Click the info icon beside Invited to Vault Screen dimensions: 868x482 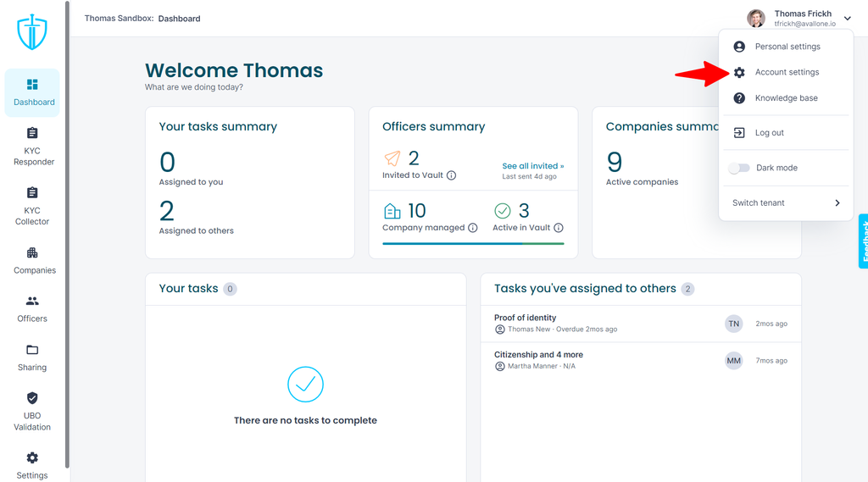click(452, 175)
